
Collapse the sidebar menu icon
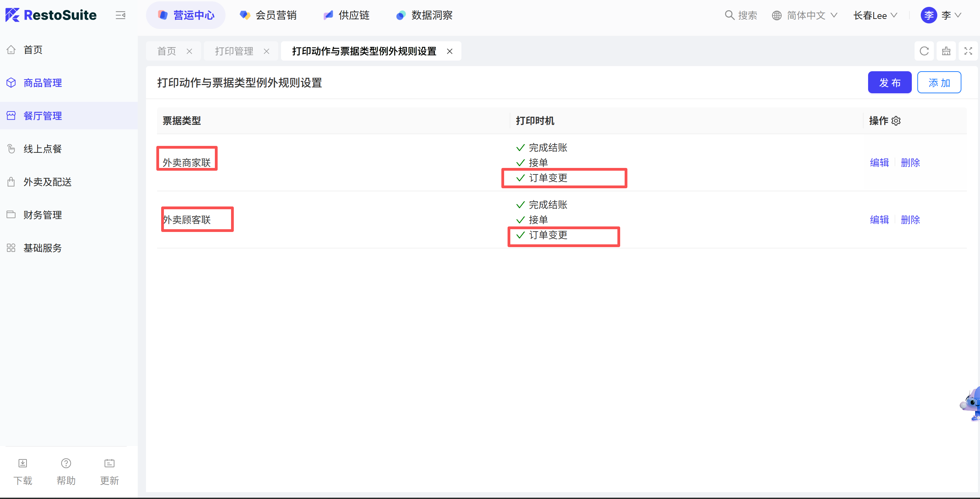[x=120, y=15]
